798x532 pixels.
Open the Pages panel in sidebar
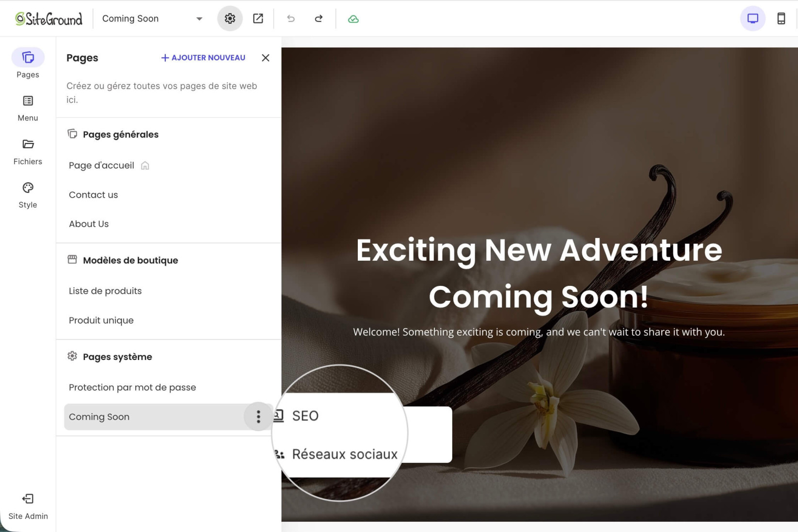coord(28,63)
